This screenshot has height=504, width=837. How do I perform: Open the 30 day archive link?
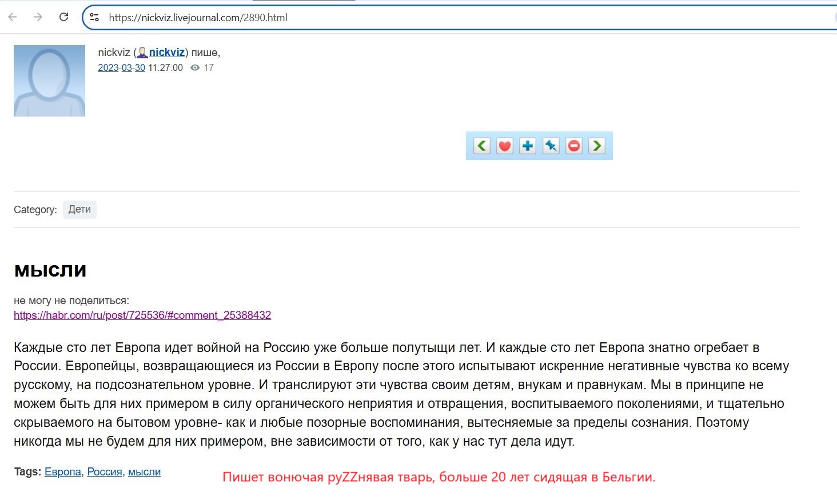click(x=140, y=67)
